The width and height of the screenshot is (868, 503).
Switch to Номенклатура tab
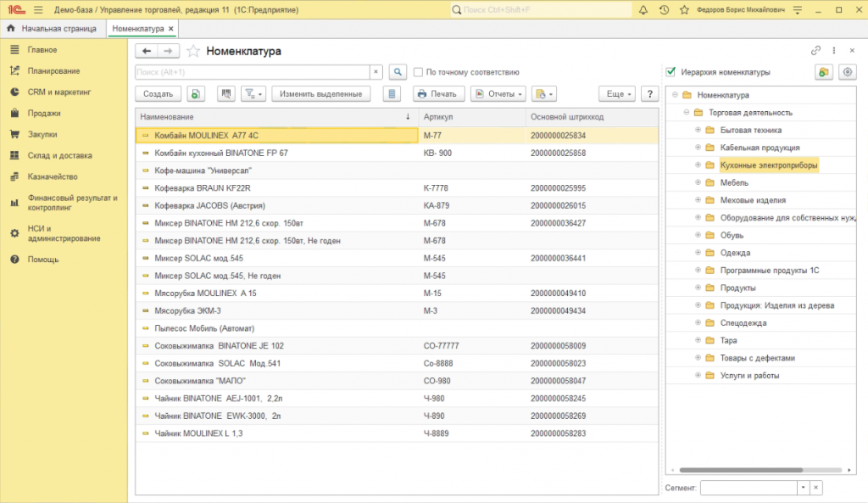click(138, 28)
